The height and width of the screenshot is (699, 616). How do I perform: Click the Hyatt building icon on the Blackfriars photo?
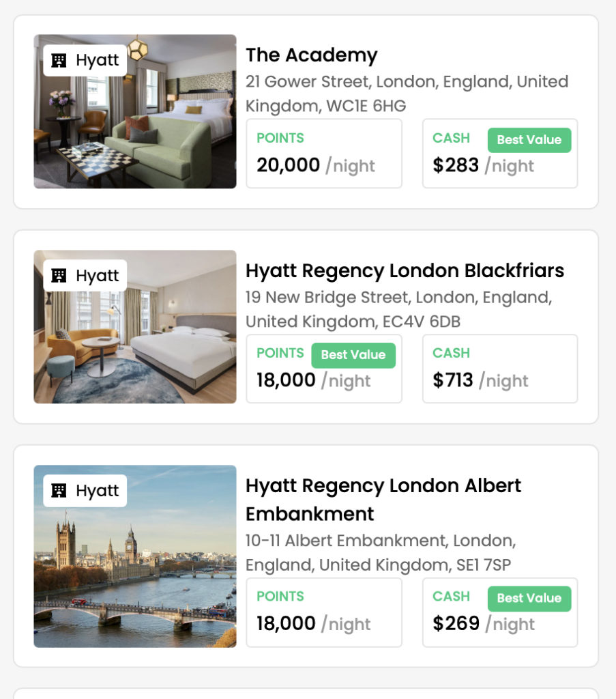[x=59, y=276]
